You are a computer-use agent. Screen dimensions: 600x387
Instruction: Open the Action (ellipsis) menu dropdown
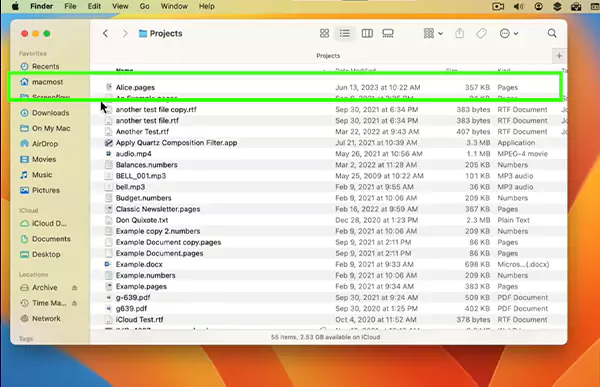[509, 34]
